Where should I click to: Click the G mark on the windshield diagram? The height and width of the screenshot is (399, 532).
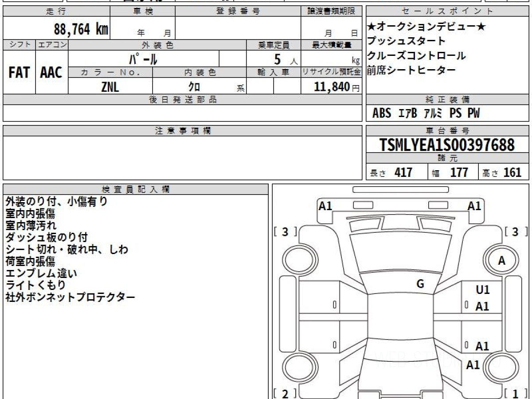pyautogui.click(x=420, y=284)
